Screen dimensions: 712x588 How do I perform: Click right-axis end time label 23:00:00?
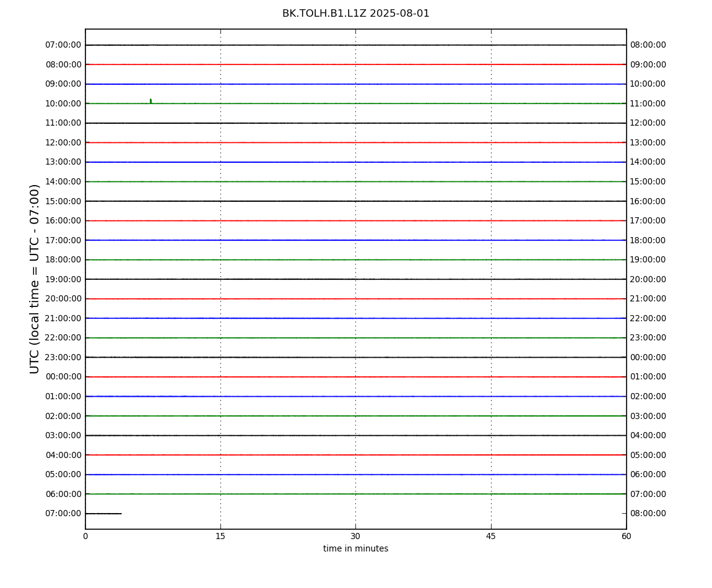648,338
